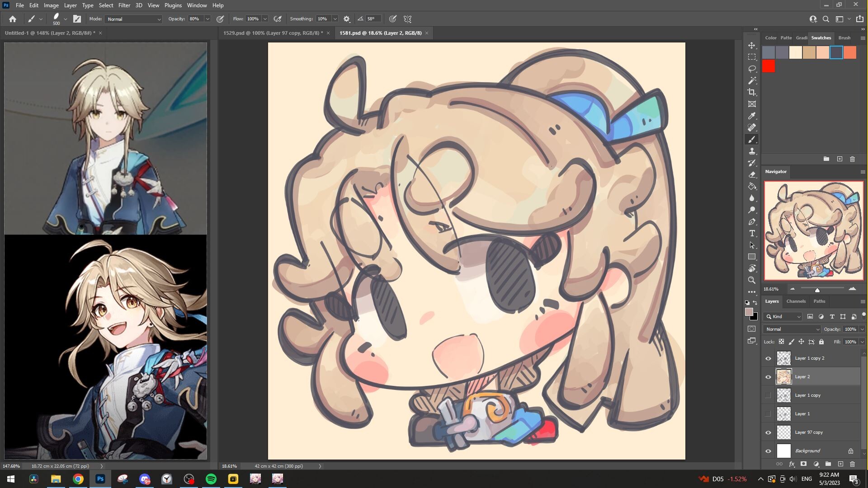This screenshot has height=488, width=868.
Task: Activate the Zoom tool in the toolbar
Action: click(752, 280)
